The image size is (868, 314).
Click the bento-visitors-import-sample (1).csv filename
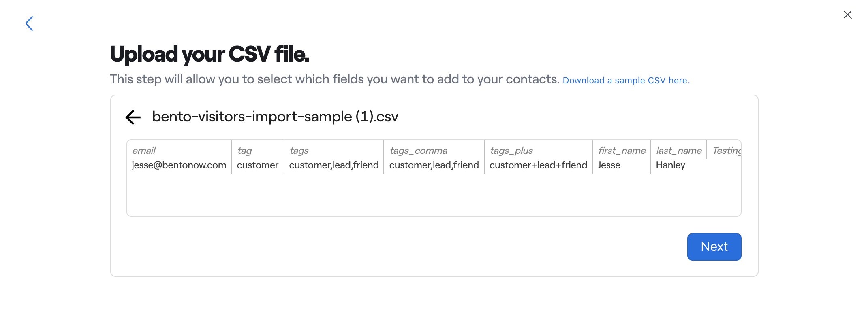point(275,117)
